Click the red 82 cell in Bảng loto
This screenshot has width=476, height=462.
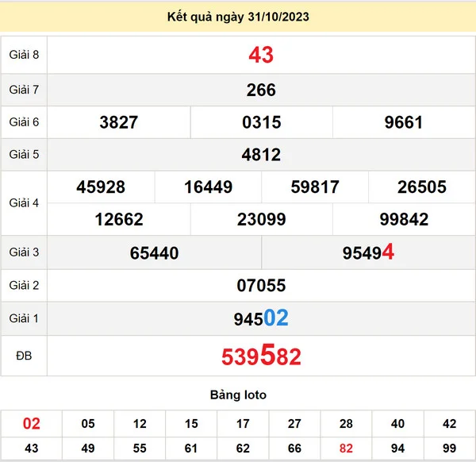pos(345,449)
